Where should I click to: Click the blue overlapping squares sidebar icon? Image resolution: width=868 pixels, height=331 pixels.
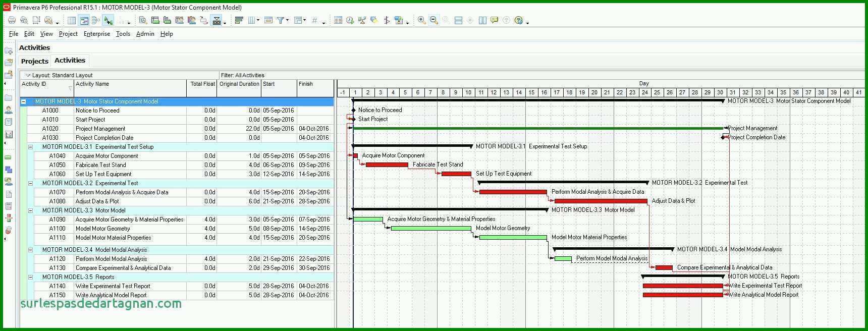[x=9, y=170]
